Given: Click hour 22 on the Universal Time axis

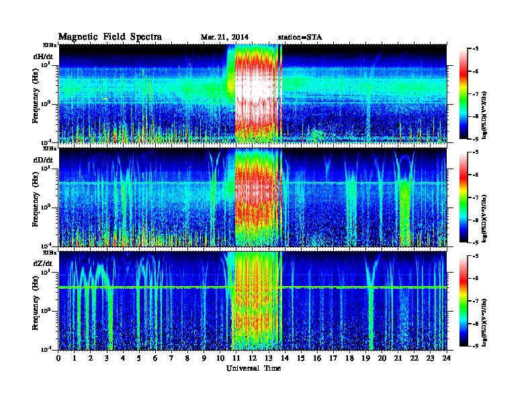Looking at the screenshot, I should click(x=414, y=359).
